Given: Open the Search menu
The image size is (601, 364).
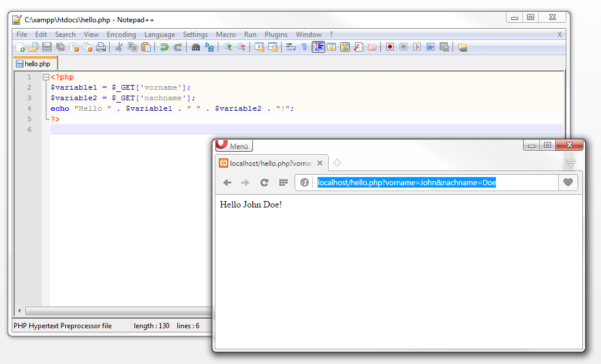Looking at the screenshot, I should coord(65,35).
